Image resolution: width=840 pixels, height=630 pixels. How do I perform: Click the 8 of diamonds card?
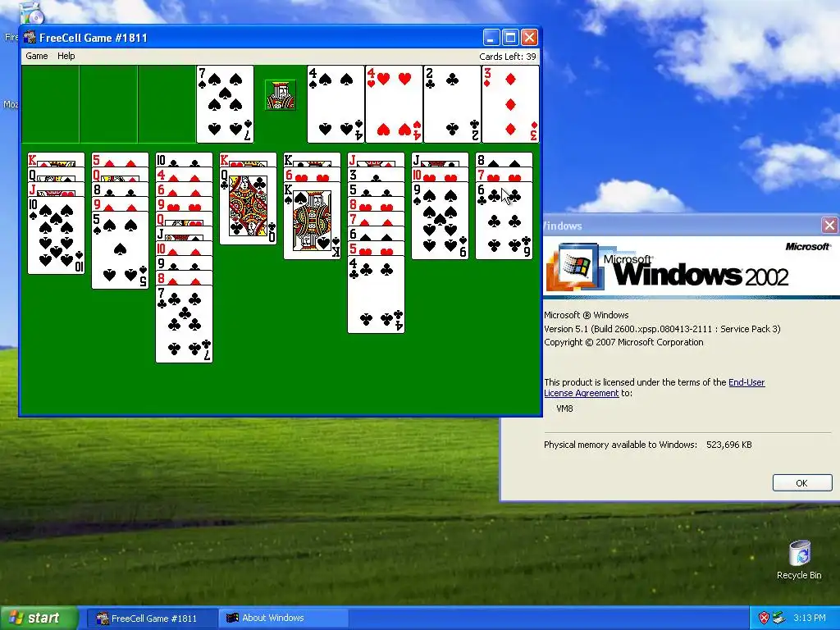184,277
